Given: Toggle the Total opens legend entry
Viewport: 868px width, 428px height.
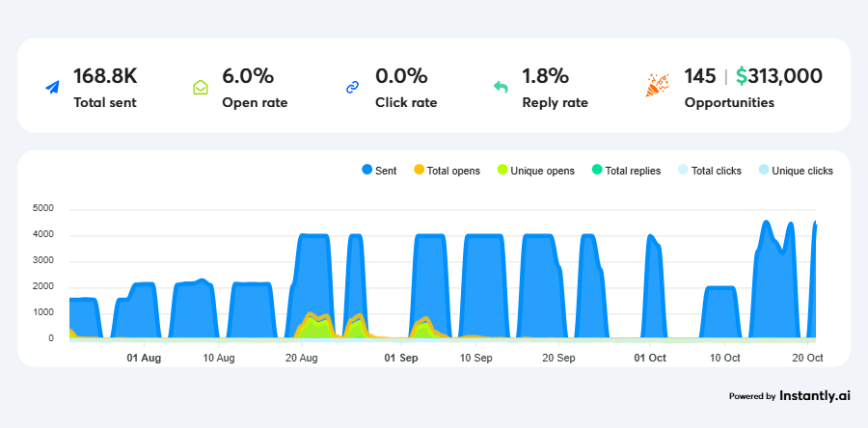Looking at the screenshot, I should click(447, 171).
